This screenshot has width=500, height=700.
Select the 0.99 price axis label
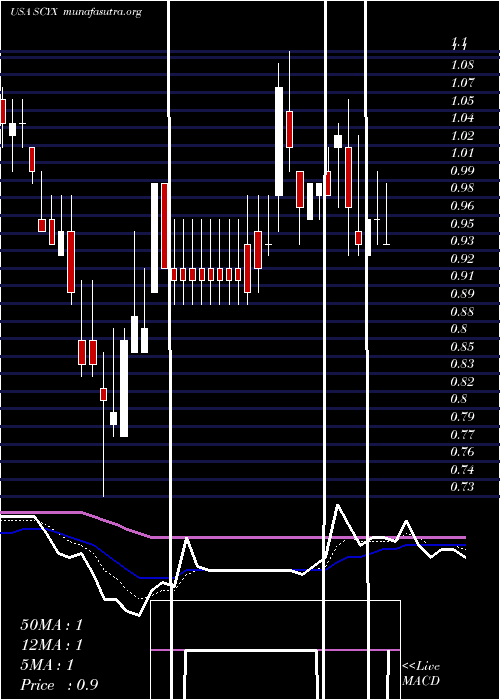[462, 171]
